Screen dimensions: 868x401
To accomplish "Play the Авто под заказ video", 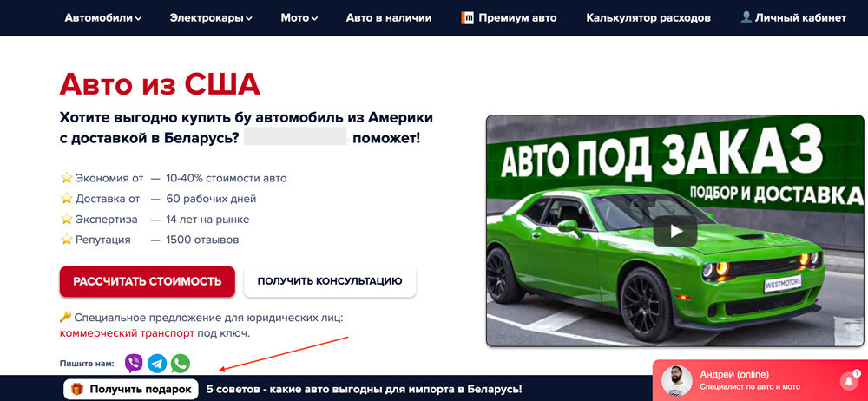I will [x=674, y=231].
